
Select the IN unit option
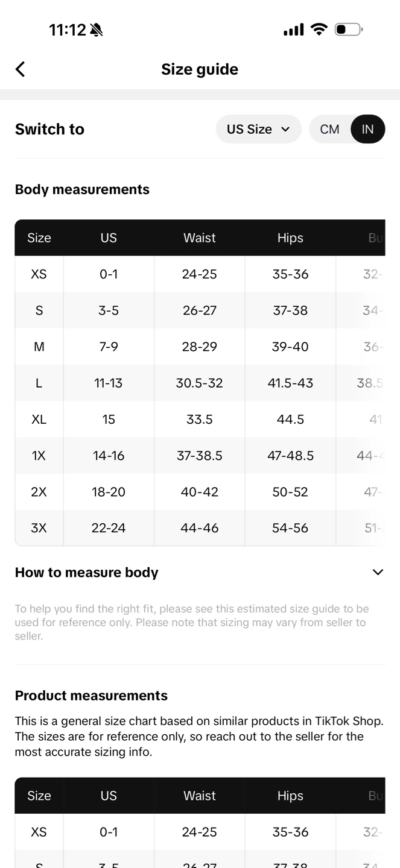tap(367, 129)
